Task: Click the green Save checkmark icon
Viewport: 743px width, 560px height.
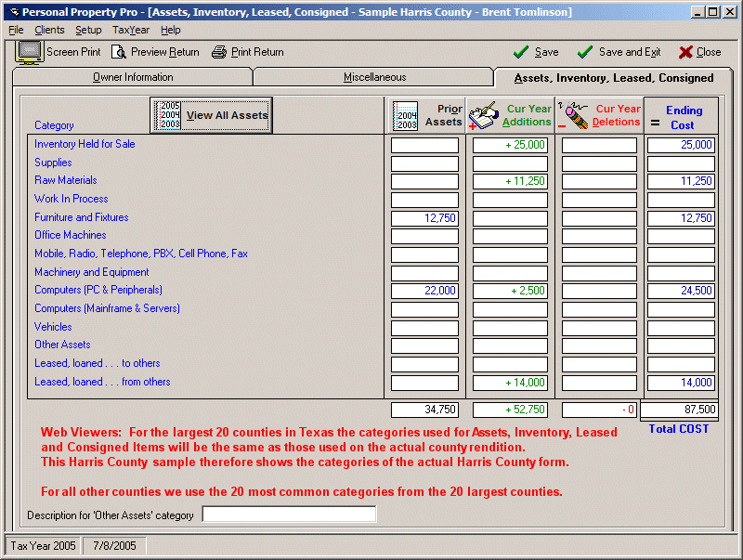Action: (x=521, y=52)
